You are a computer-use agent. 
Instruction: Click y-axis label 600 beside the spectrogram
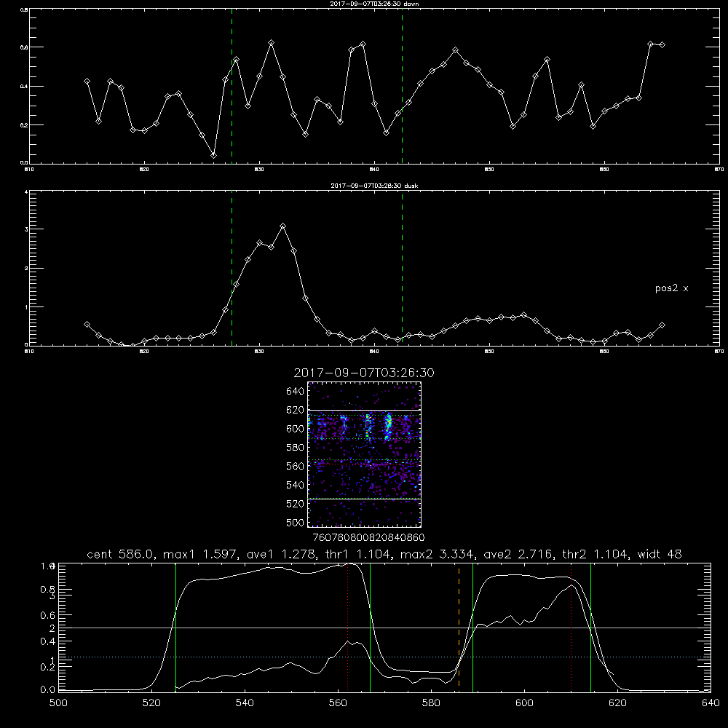[296, 429]
